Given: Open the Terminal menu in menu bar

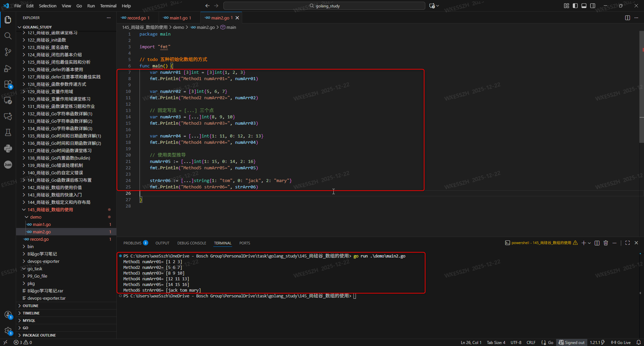Looking at the screenshot, I should (108, 6).
